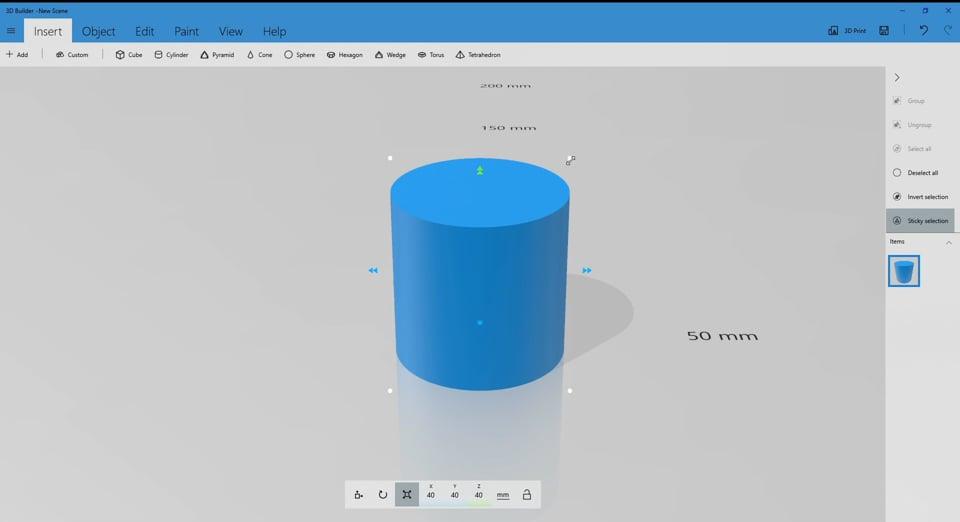
Task: Toggle Sticky selection mode
Action: pyautogui.click(x=920, y=221)
